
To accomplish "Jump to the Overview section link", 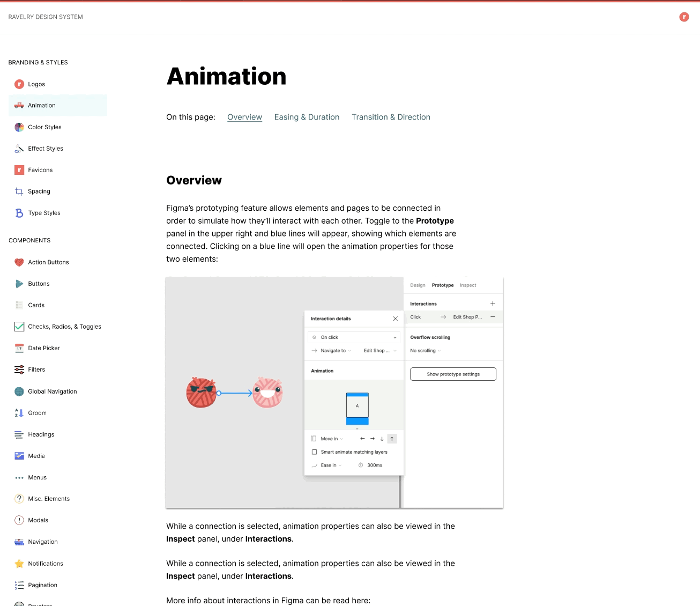I will (244, 117).
